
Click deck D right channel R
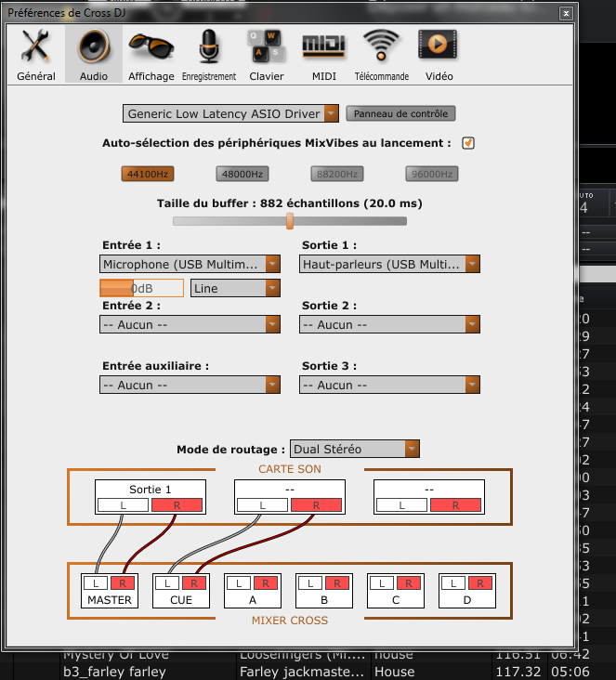coord(480,583)
